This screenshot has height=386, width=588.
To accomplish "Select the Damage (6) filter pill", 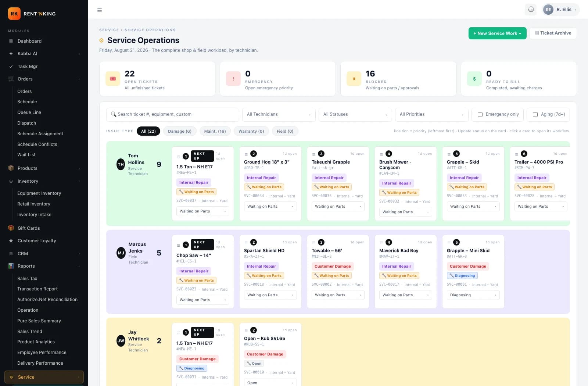I will [x=180, y=131].
